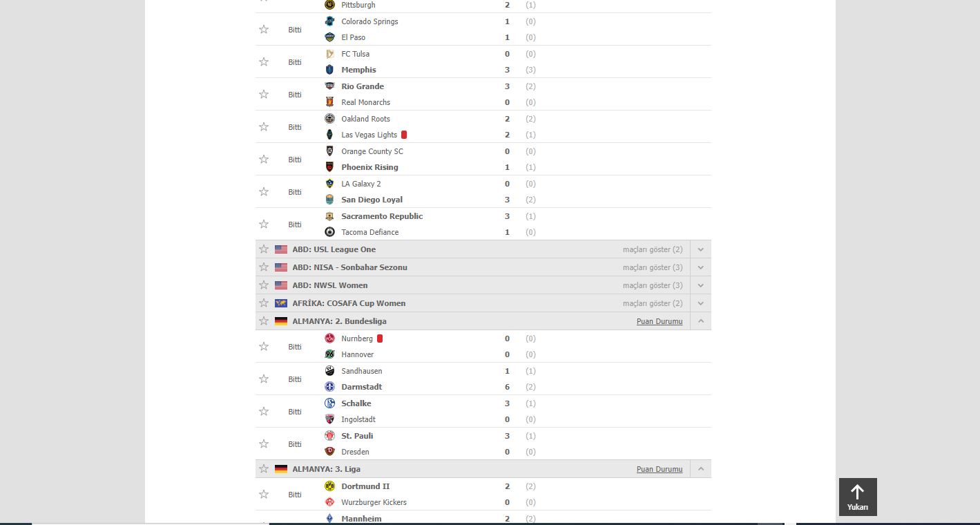Click the St. Pauli club logo
This screenshot has height=525, width=980.
tap(329, 436)
